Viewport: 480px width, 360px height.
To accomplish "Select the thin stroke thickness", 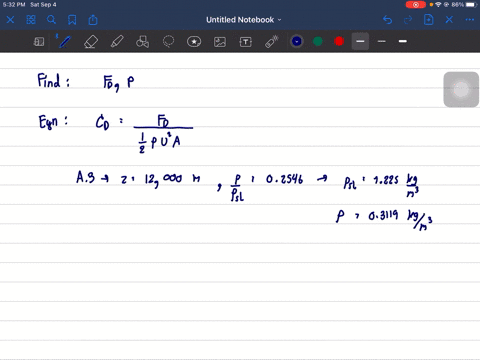I will [x=382, y=41].
